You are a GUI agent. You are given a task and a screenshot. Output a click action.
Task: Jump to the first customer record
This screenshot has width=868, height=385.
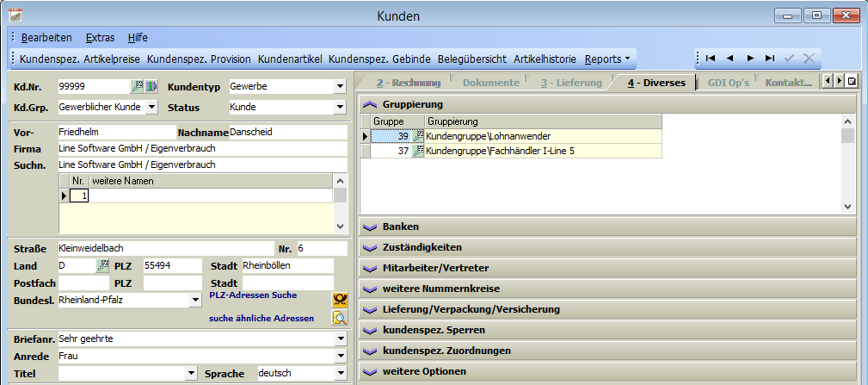pyautogui.click(x=711, y=59)
